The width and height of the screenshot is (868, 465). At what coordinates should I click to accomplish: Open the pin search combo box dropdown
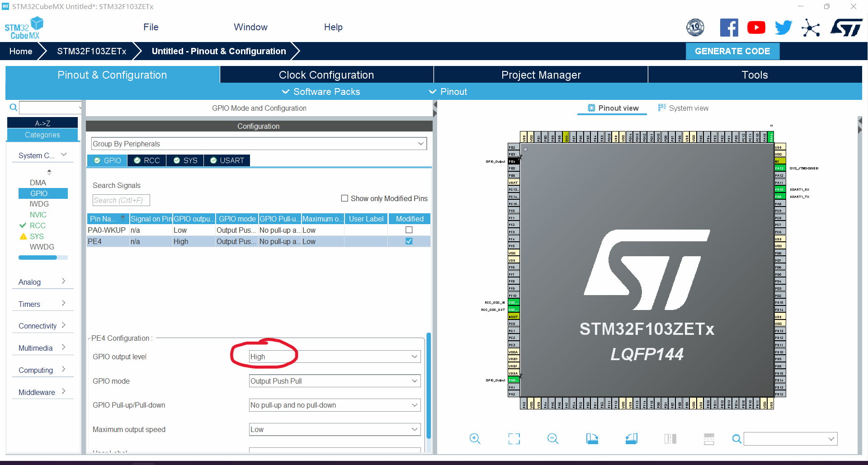[x=831, y=439]
